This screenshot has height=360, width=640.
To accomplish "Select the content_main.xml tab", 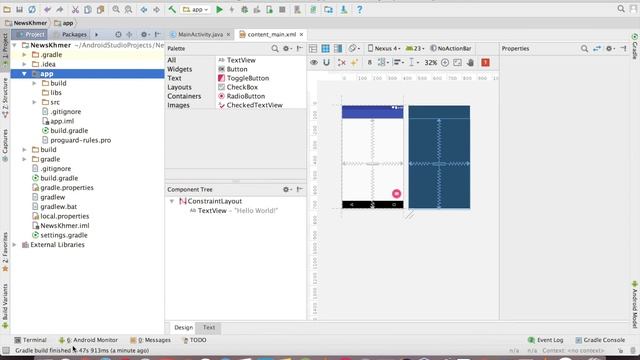I will (x=271, y=35).
